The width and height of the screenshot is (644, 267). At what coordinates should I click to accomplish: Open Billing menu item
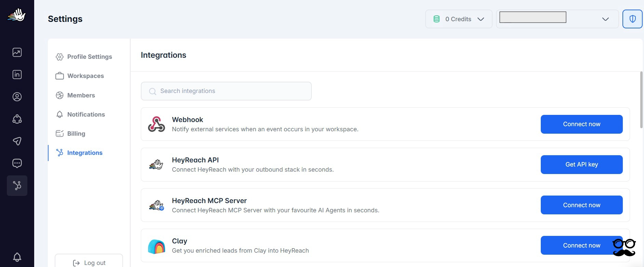[x=70, y=134]
